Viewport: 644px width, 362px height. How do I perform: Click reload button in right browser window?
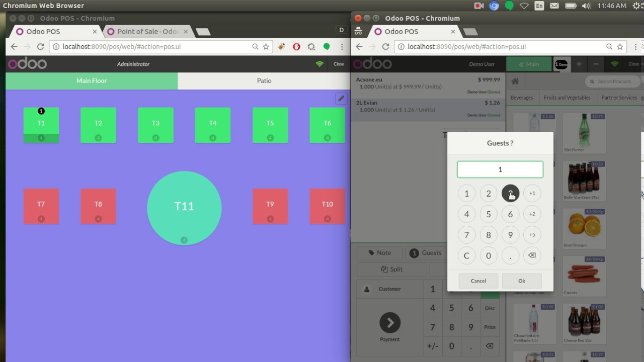[x=385, y=47]
